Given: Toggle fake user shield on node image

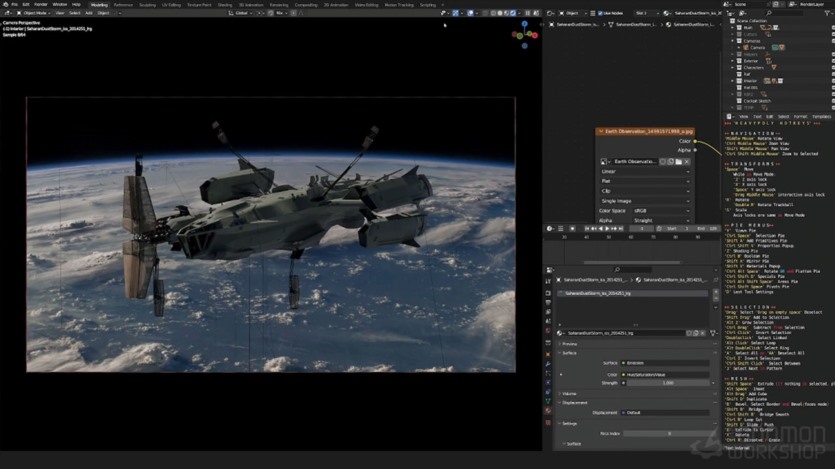Looking at the screenshot, I should coord(663,161).
